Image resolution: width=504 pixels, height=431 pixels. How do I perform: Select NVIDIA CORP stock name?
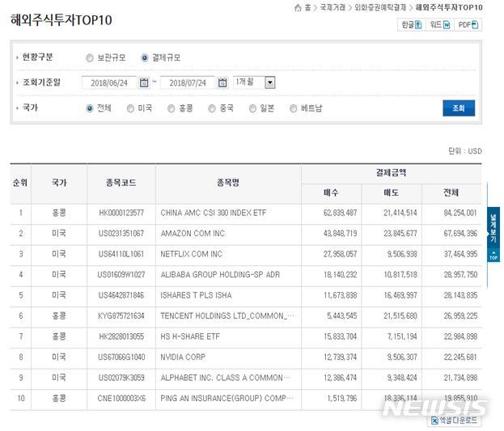[183, 357]
